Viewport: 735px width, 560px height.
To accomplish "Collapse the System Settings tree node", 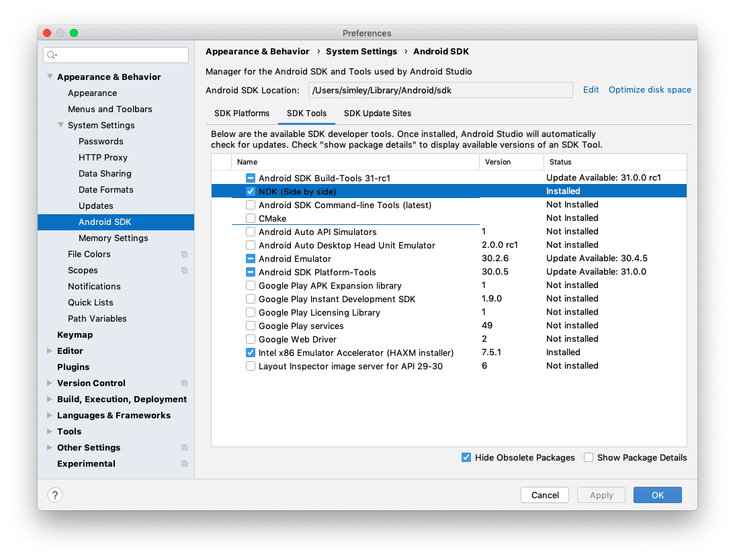I will point(60,125).
